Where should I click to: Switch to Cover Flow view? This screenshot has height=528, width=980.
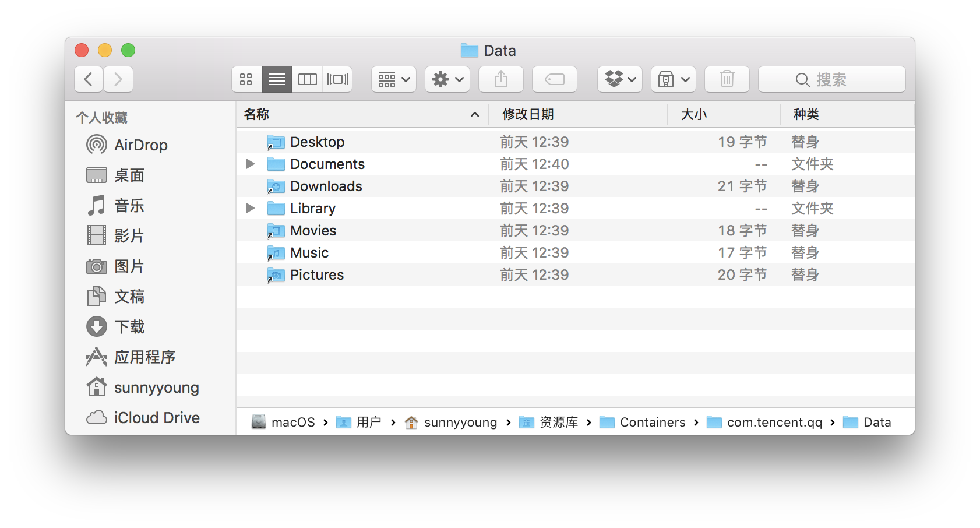click(337, 79)
